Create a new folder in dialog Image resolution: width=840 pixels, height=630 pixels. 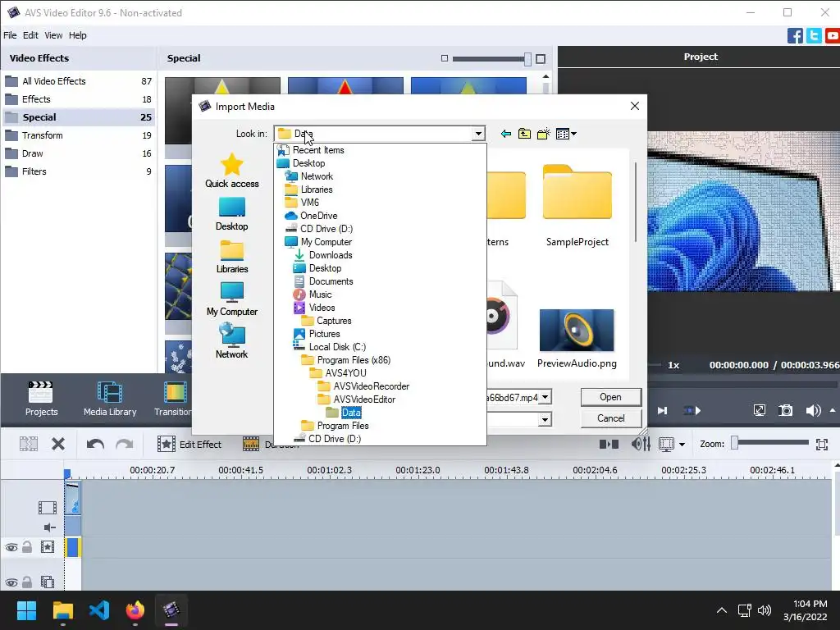(543, 134)
